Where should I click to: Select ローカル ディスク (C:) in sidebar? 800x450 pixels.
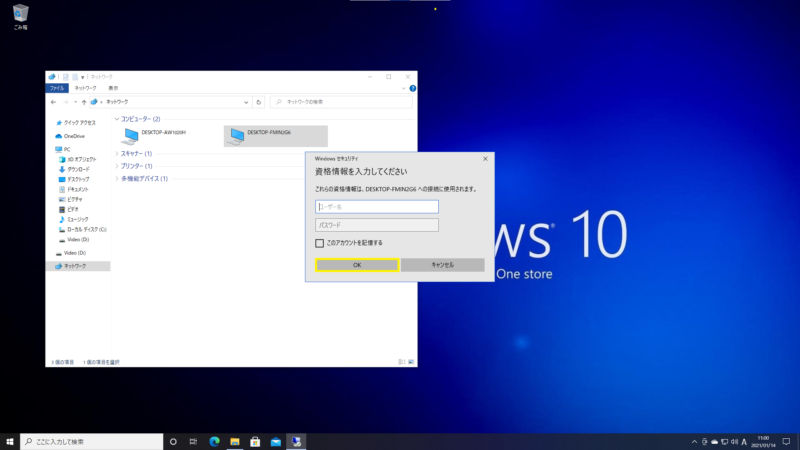[83, 230]
